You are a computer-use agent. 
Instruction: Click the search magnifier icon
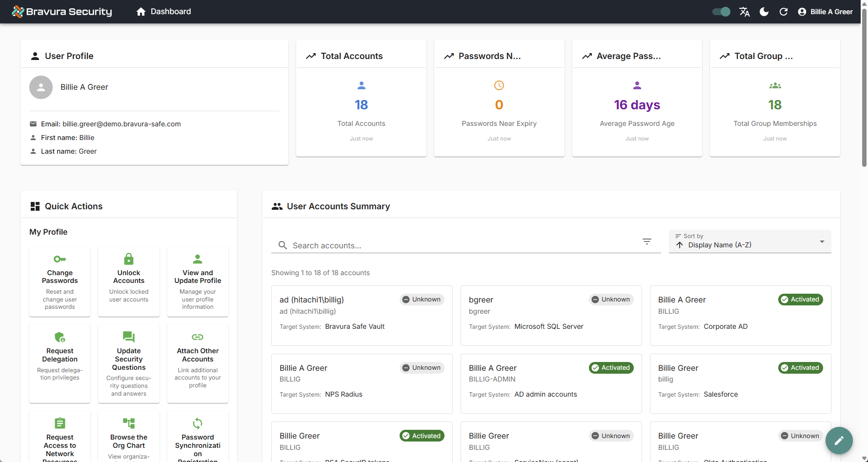click(283, 245)
